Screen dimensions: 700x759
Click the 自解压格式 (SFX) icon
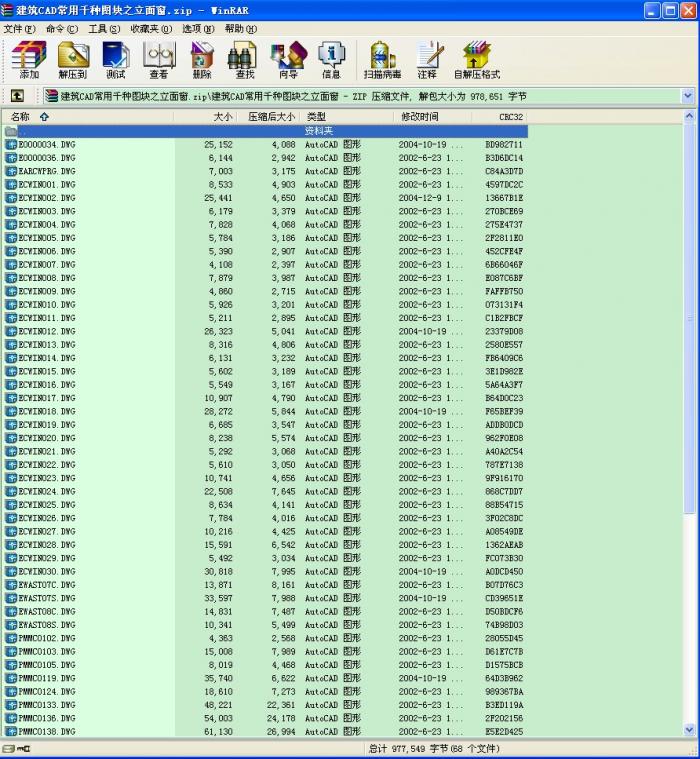(478, 60)
